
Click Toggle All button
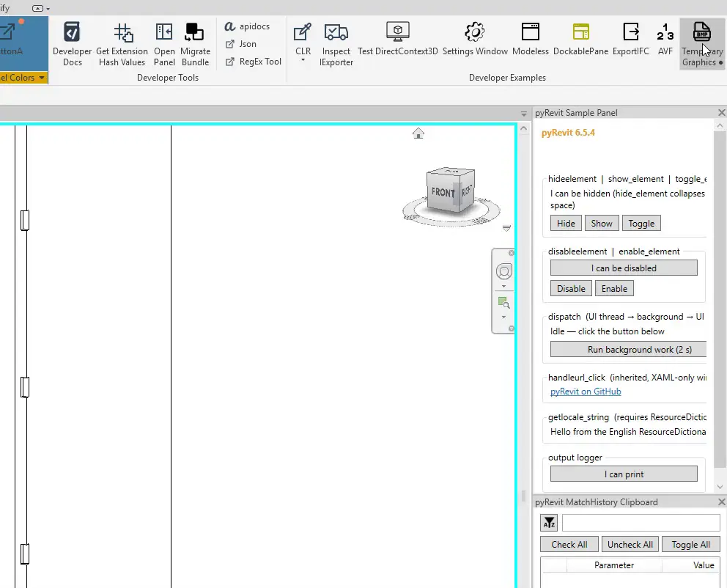pos(690,545)
